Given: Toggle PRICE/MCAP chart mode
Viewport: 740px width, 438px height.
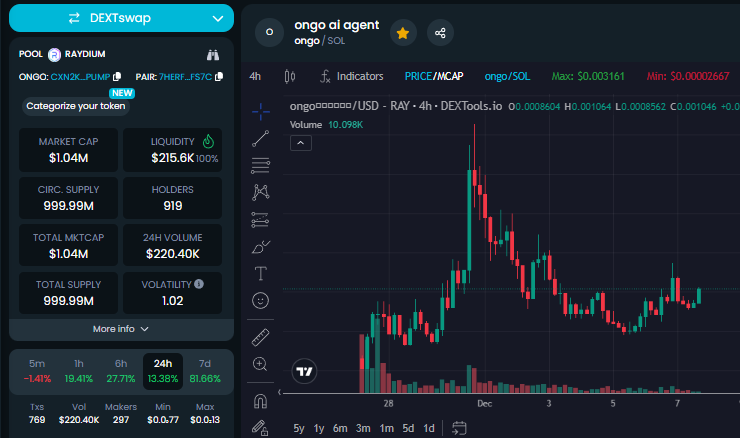Looking at the screenshot, I should tap(434, 76).
